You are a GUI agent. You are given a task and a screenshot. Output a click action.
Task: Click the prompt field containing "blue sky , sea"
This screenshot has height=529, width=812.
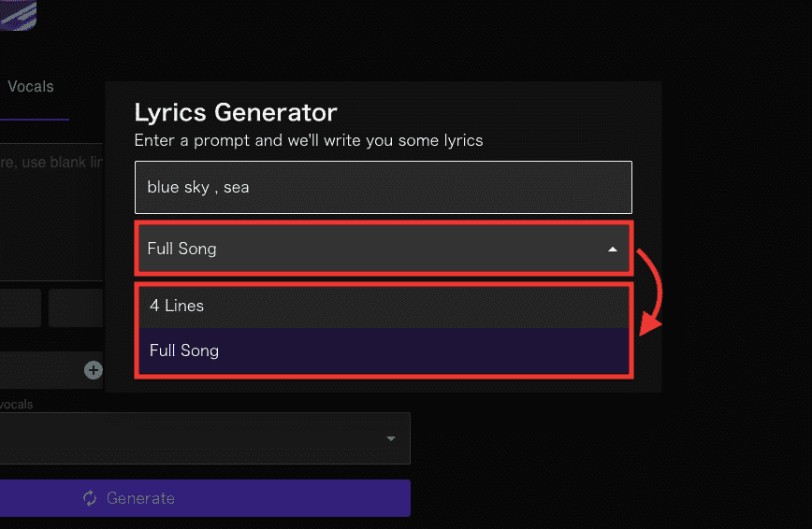(384, 187)
